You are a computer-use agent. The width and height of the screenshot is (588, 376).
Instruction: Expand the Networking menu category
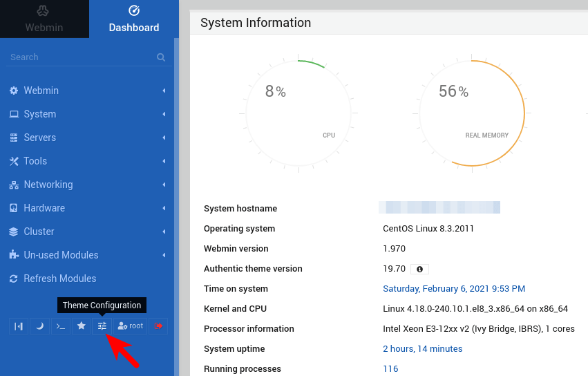(x=48, y=185)
